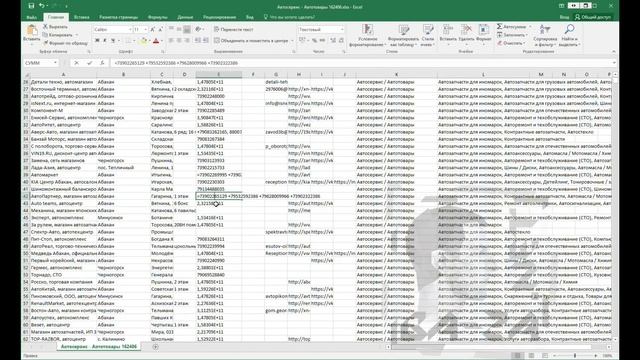Open borders dropdown arrow
Viewport: 640px width, 360px height.
(x=135, y=40)
